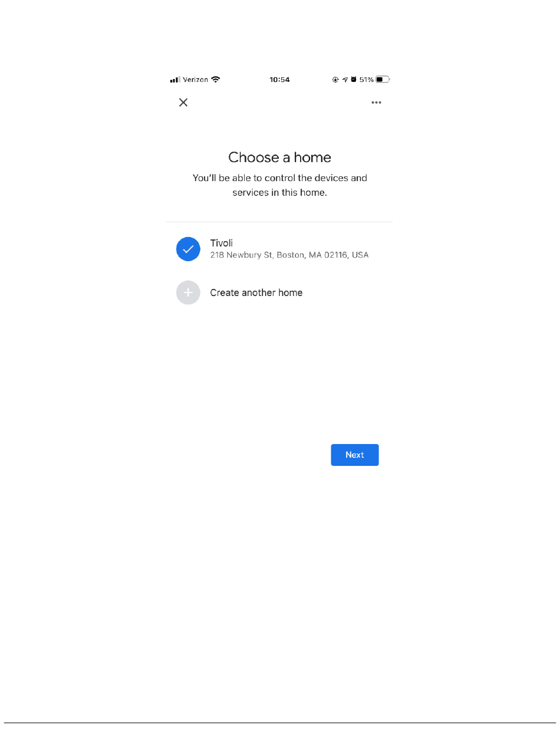Viewport: 560px width, 743px height.
Task: Toggle the blue checkmark for Tivoli
Action: (188, 249)
